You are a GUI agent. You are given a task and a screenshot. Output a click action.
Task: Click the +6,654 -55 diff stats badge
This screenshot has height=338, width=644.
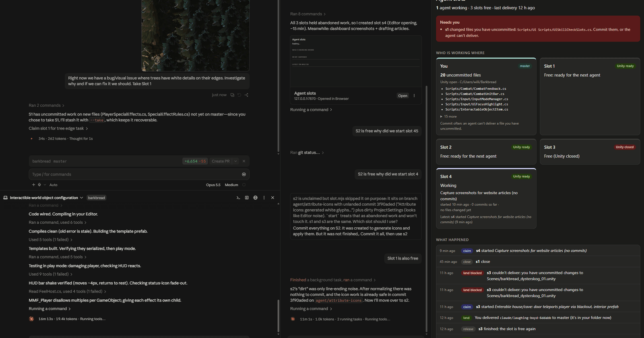click(195, 161)
